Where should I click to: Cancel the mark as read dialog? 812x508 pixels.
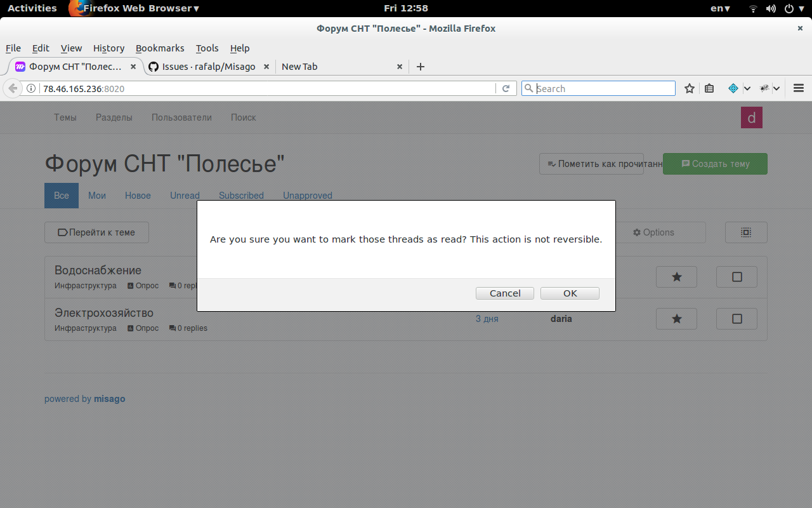(x=505, y=293)
